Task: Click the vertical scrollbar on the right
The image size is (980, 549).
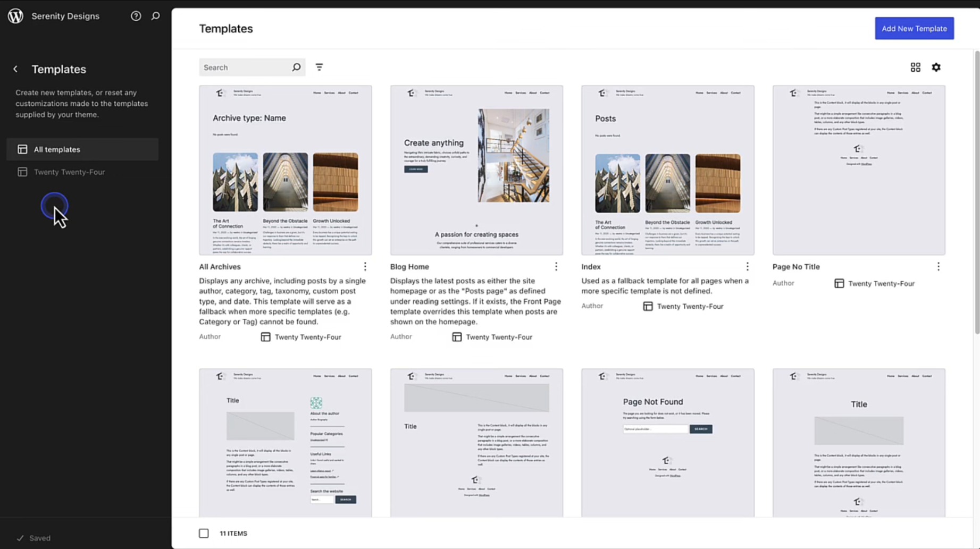Action: pyautogui.click(x=977, y=191)
